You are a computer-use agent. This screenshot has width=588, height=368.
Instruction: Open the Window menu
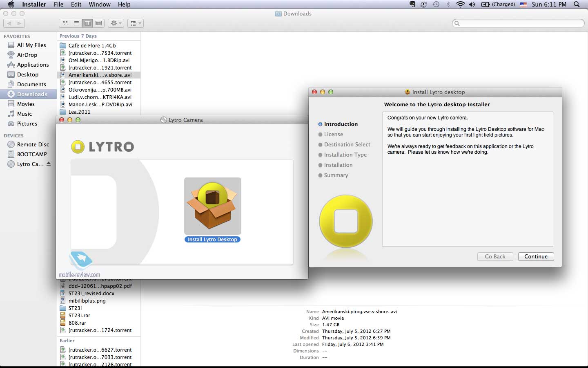(x=100, y=4)
